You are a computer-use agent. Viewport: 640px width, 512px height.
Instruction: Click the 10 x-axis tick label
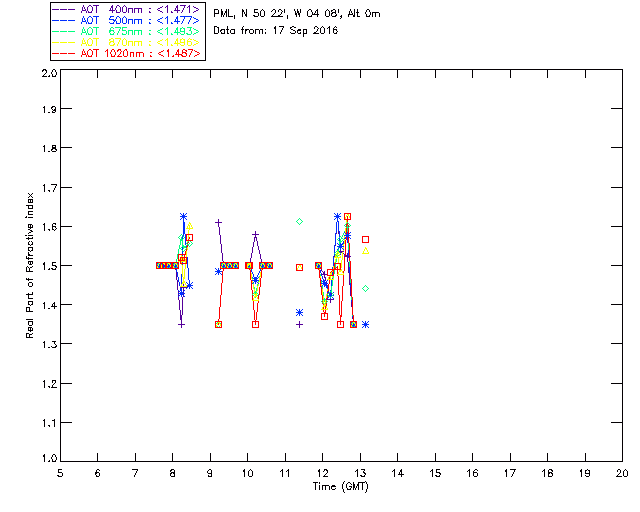point(247,473)
